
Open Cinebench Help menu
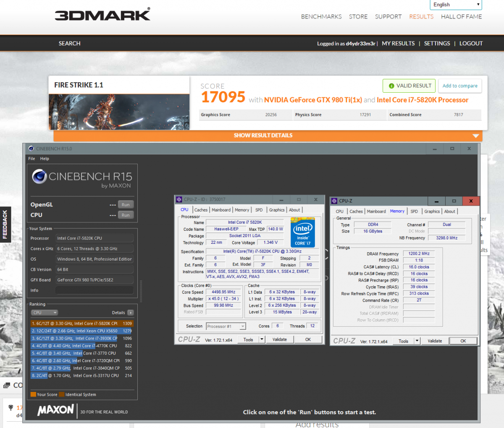coord(45,159)
